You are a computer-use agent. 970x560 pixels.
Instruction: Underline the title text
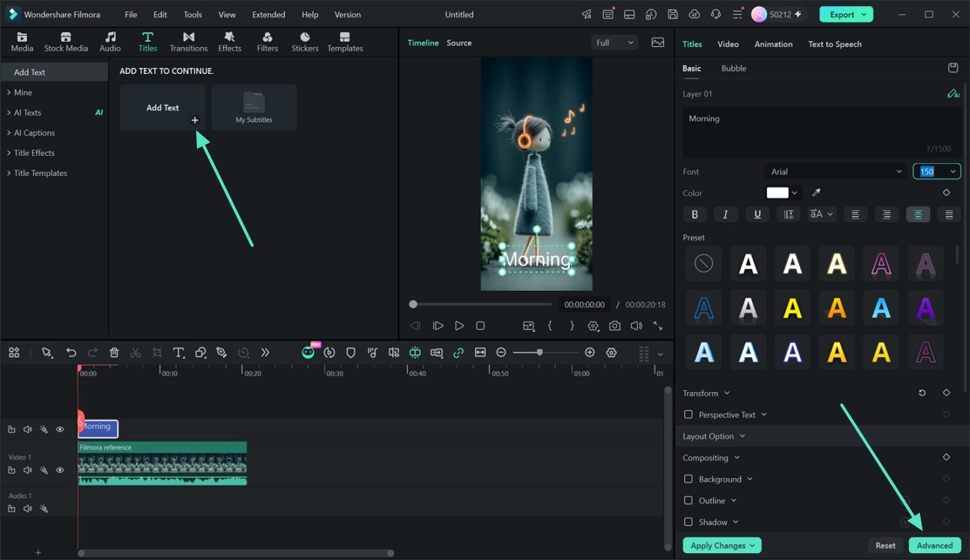(x=757, y=215)
